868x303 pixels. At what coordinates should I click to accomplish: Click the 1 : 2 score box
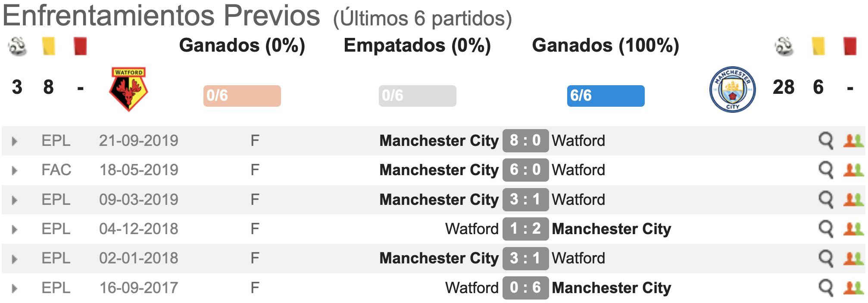525,229
